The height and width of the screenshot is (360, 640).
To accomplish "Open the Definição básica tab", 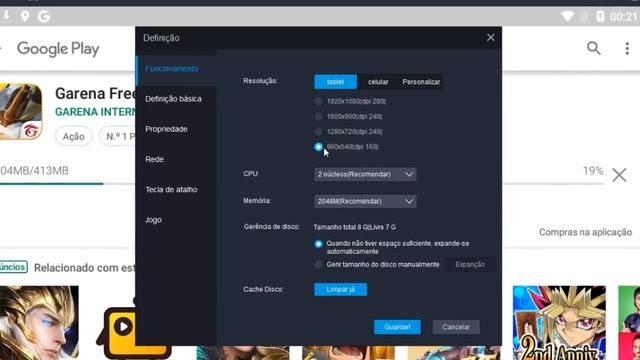I will coord(173,99).
